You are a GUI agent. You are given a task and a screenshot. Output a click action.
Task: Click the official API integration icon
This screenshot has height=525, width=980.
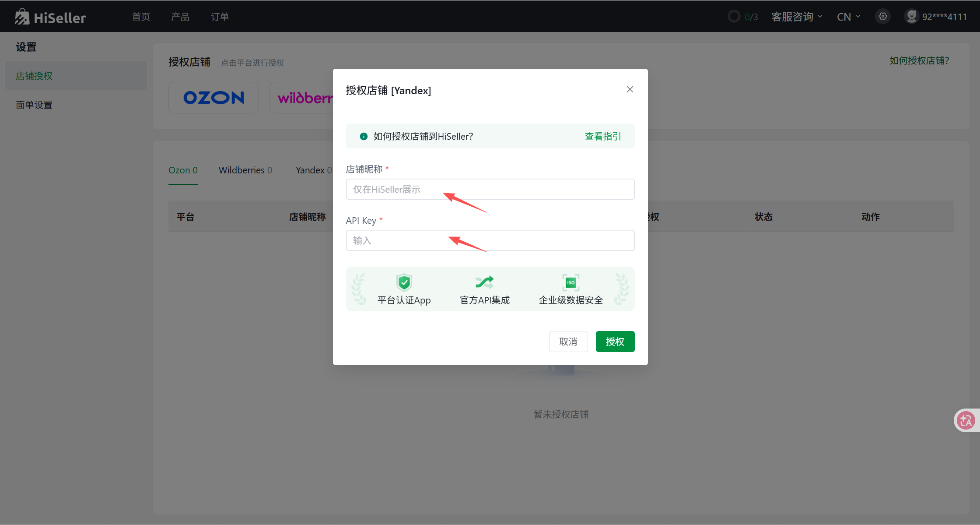point(484,282)
